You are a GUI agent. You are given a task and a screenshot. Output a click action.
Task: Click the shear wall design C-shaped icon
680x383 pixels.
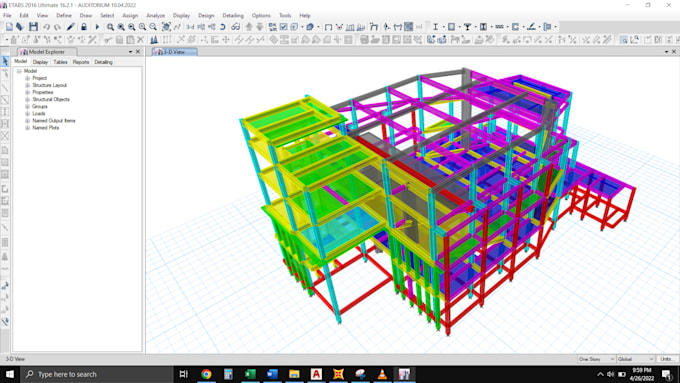point(515,27)
